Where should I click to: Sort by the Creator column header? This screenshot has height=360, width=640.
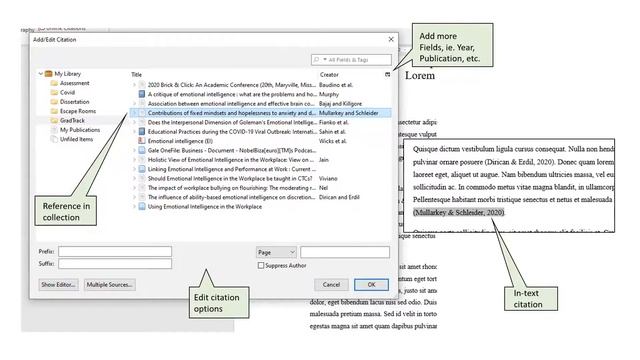[329, 75]
